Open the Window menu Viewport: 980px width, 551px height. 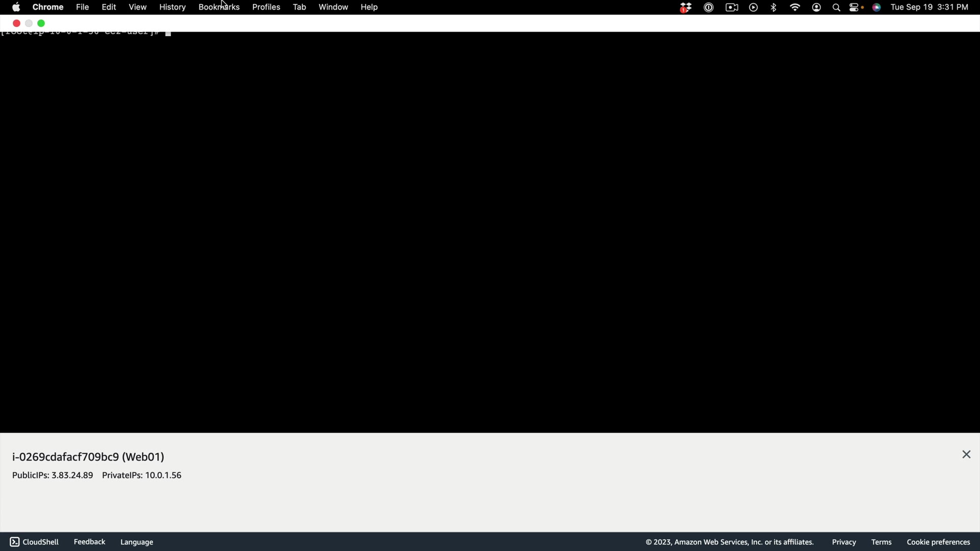(333, 7)
